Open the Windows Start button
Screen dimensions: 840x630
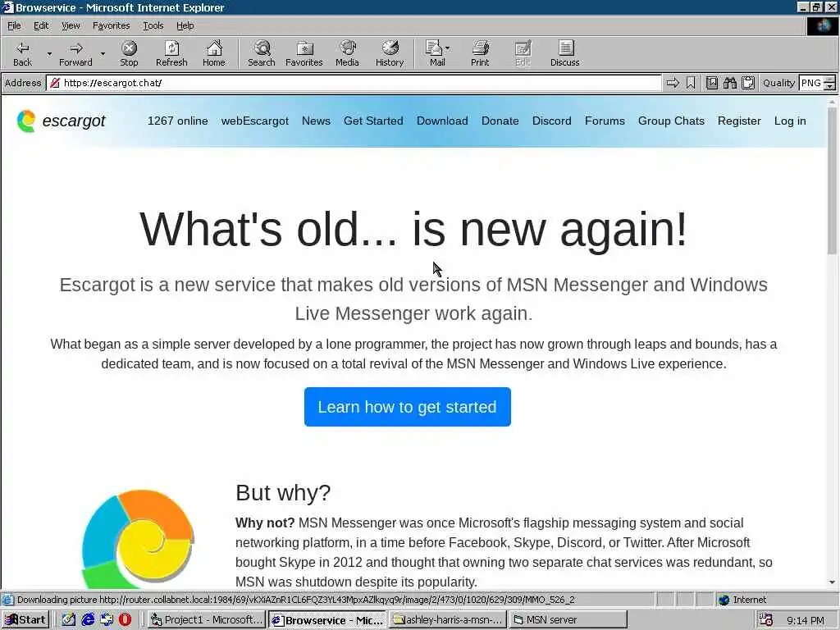pos(25,620)
